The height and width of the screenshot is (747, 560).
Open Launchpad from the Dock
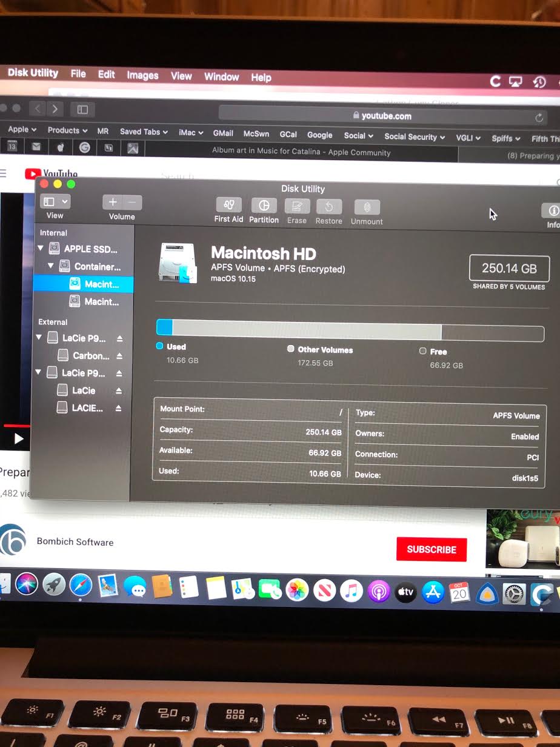tap(54, 584)
